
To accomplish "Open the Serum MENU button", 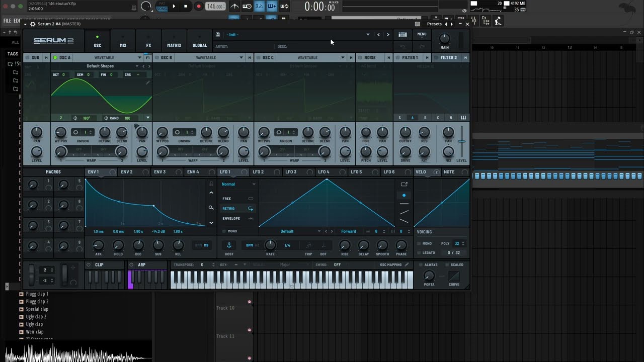I will tap(422, 34).
